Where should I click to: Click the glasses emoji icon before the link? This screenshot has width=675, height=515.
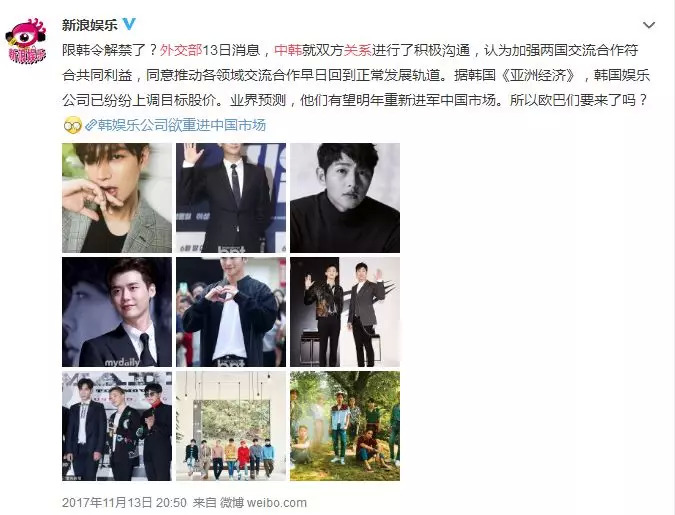coord(72,125)
